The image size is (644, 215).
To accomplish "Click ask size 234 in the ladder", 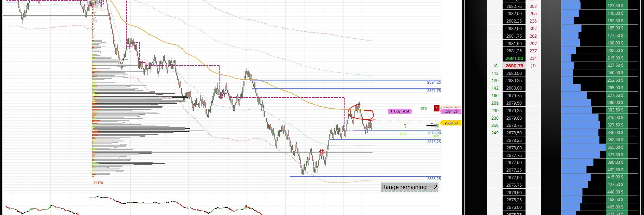I will 533,58.
